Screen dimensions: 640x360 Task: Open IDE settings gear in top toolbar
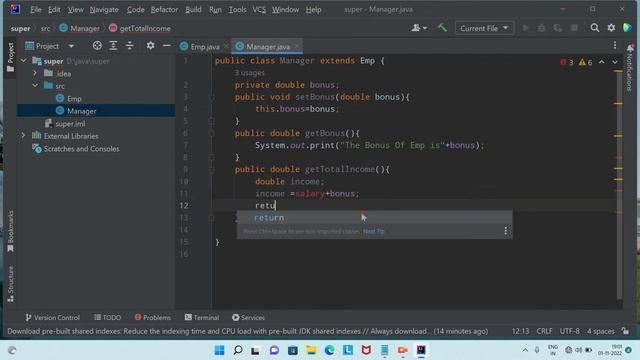611,28
